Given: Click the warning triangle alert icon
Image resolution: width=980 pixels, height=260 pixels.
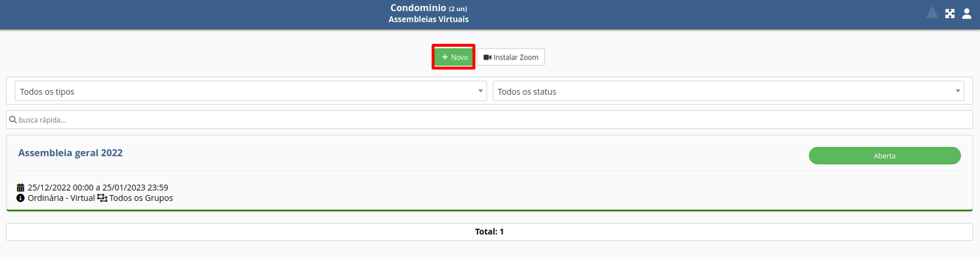Looking at the screenshot, I should pyautogui.click(x=932, y=13).
